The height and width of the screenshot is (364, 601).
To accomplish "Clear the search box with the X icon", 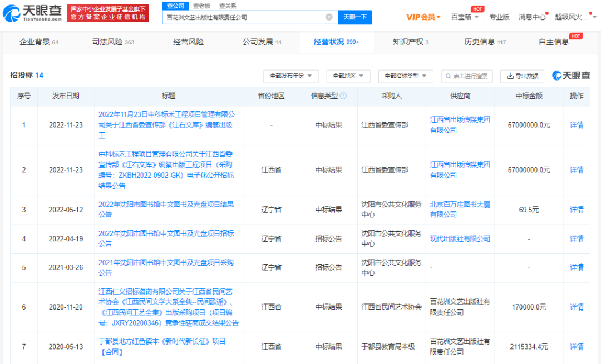I will (329, 17).
